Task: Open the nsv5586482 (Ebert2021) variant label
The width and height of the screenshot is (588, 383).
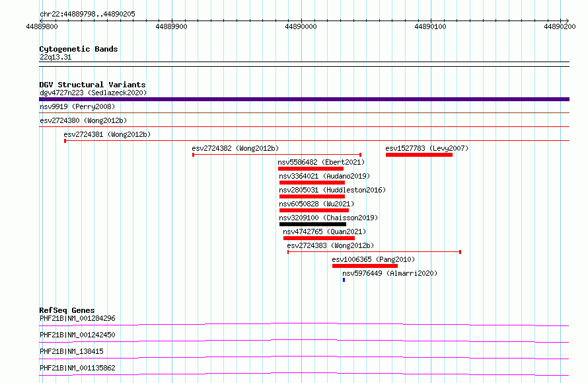Action: [x=321, y=162]
